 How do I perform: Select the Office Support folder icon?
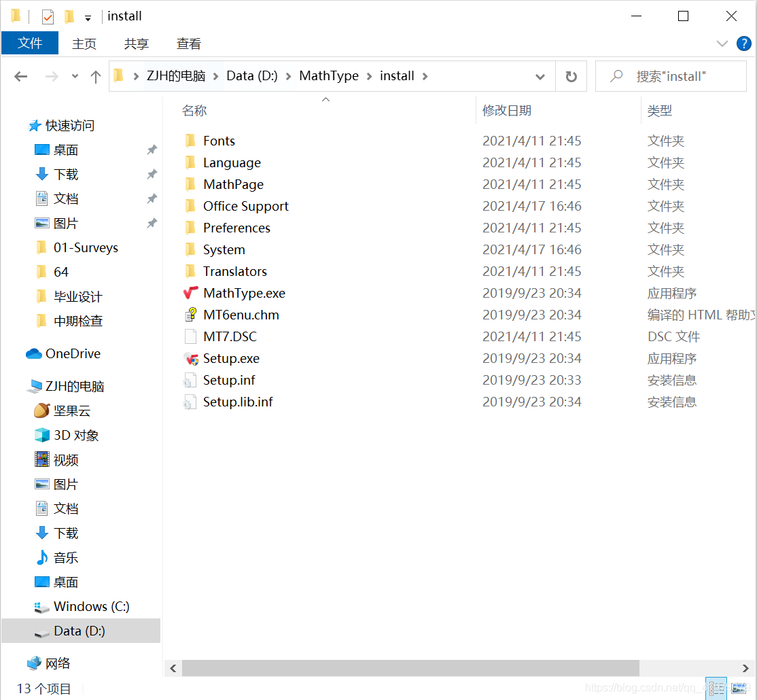190,206
